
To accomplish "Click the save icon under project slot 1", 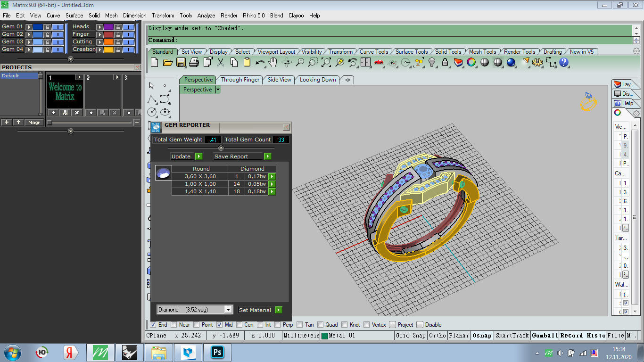I will coord(65,113).
